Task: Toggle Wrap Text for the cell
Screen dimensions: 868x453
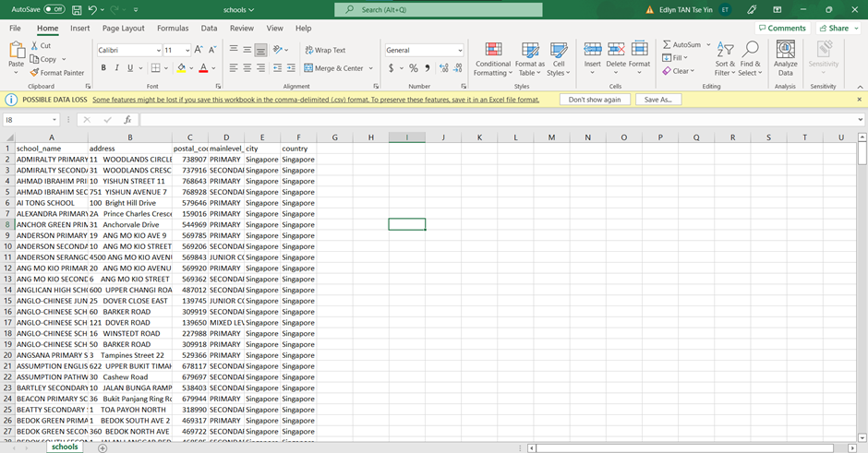Action: pos(324,50)
